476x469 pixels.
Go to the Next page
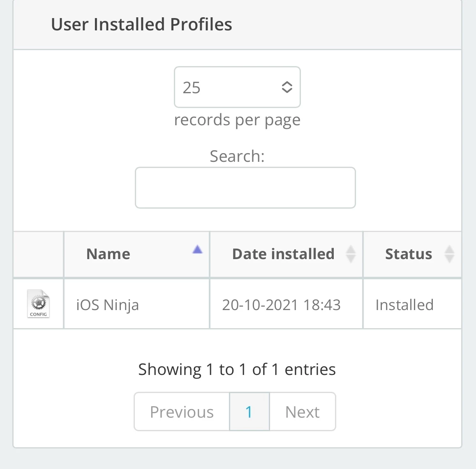tap(303, 412)
